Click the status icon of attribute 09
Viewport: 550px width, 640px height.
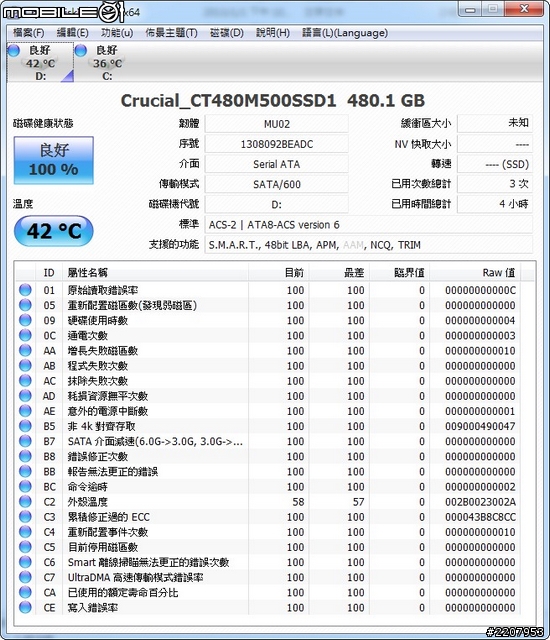(25, 320)
